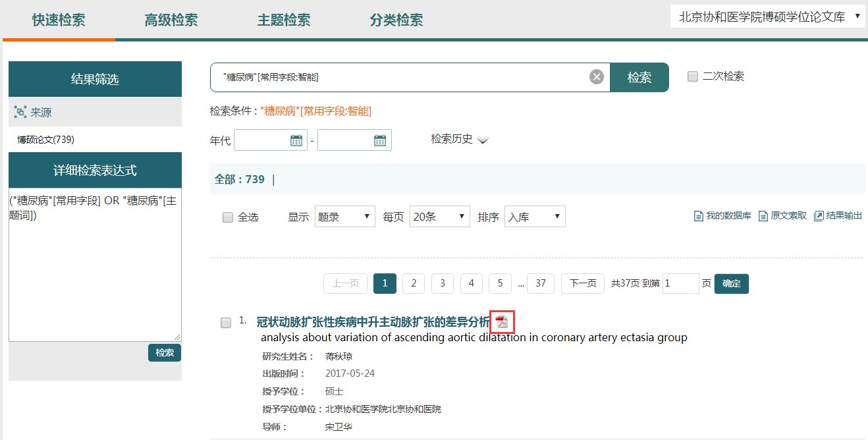The height and width of the screenshot is (440, 868).
Task: Open the PDF icon for the first result
Action: coord(502,322)
